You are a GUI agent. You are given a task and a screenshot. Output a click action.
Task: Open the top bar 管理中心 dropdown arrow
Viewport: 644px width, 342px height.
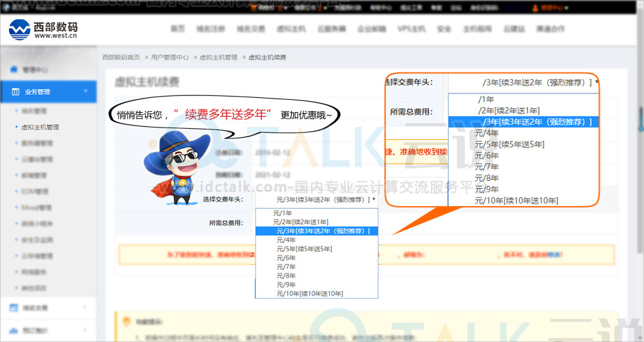point(567,8)
